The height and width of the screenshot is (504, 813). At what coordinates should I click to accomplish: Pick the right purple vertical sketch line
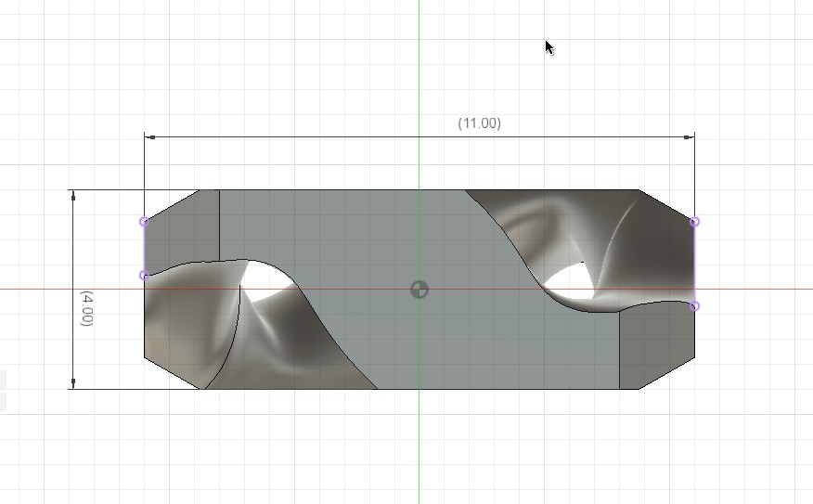(694, 264)
